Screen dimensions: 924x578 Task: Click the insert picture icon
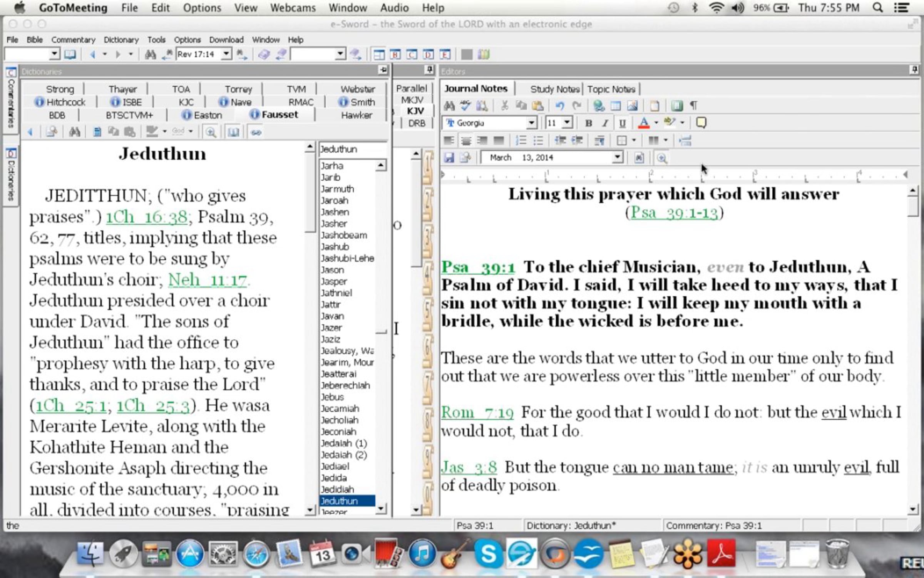tap(633, 105)
